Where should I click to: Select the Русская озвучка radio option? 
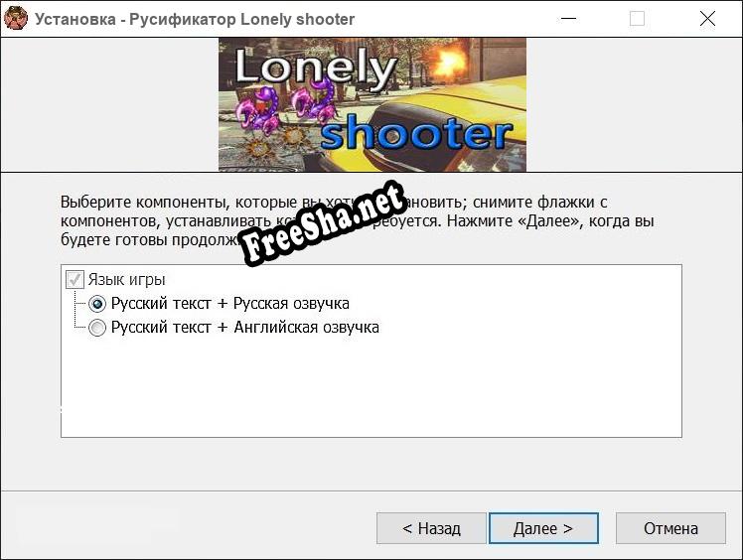pyautogui.click(x=97, y=304)
